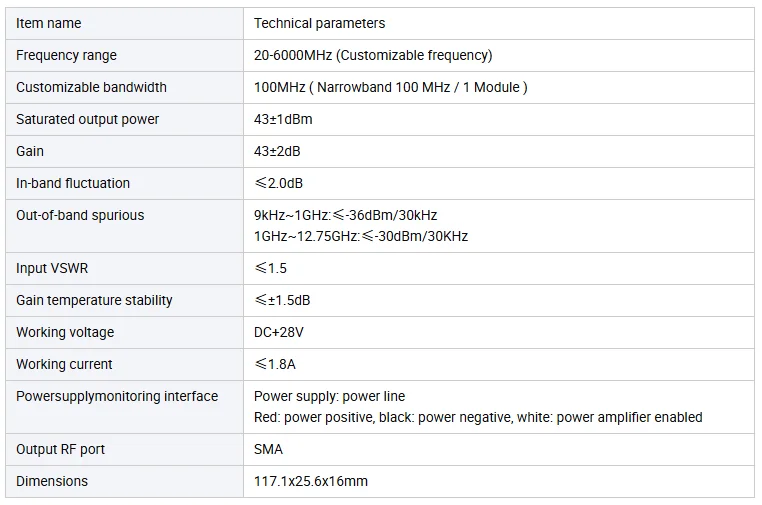Click the DC+28V working voltage value
The width and height of the screenshot is (762, 505).
[x=278, y=332]
